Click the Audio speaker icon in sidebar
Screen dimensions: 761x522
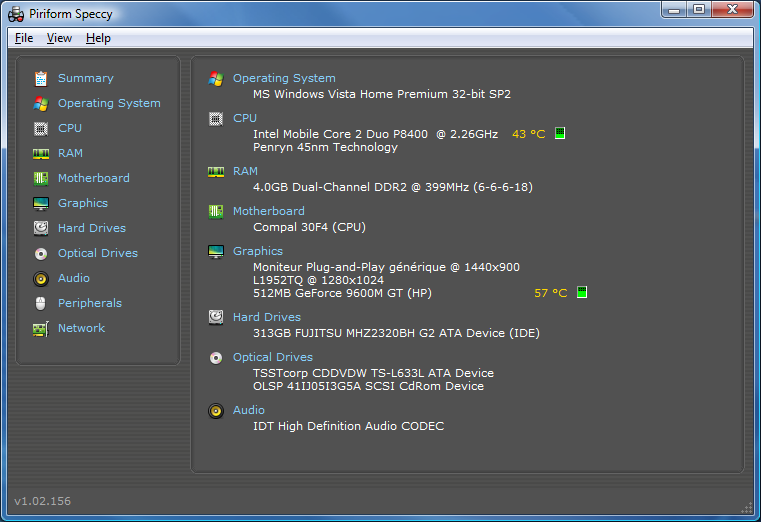point(41,278)
